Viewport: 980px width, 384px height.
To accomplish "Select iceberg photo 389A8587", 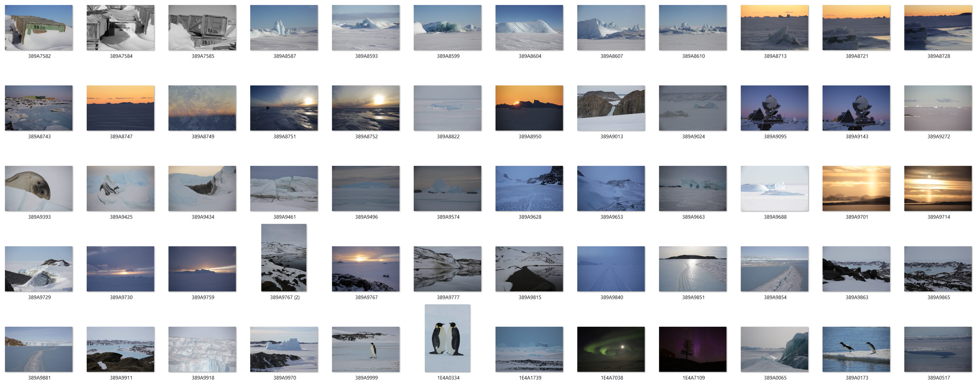I will [x=284, y=27].
